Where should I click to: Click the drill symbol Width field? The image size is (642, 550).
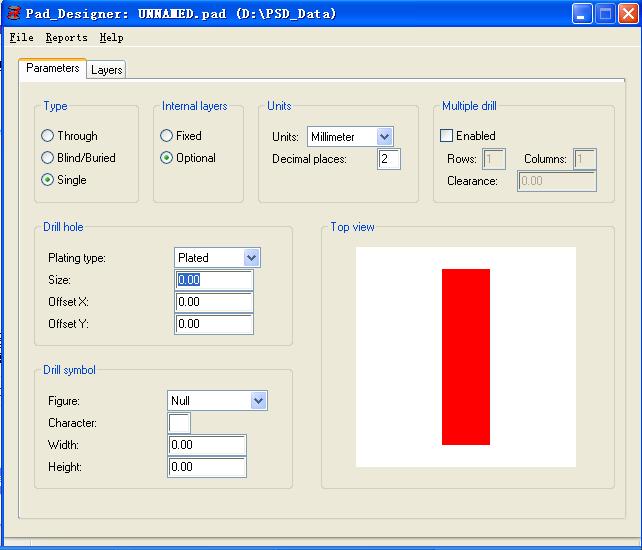pos(207,445)
